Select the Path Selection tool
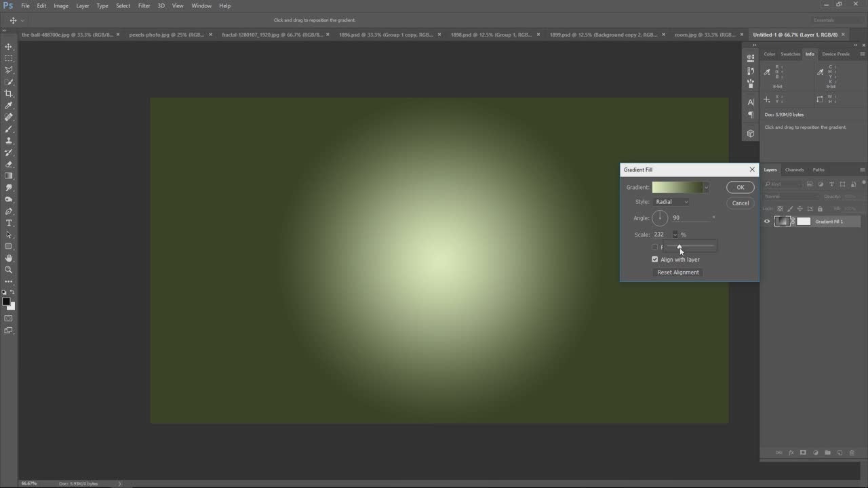The height and width of the screenshot is (488, 868). (9, 235)
